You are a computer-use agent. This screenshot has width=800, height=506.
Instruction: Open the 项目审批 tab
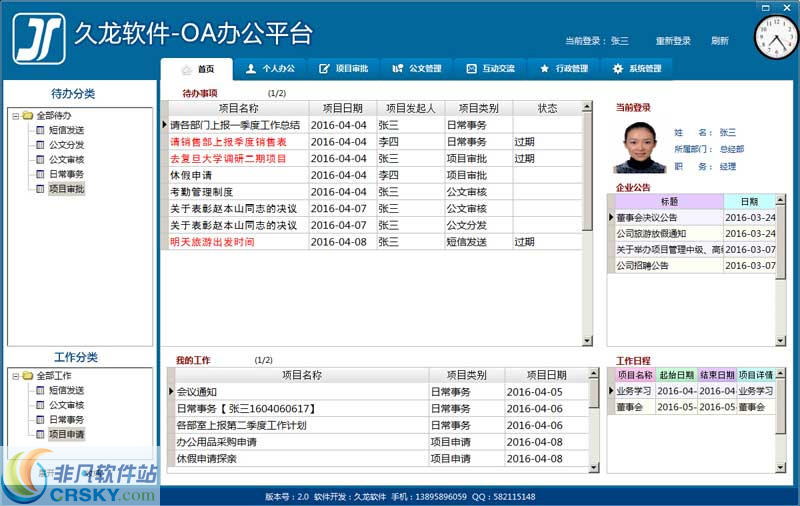[x=343, y=68]
